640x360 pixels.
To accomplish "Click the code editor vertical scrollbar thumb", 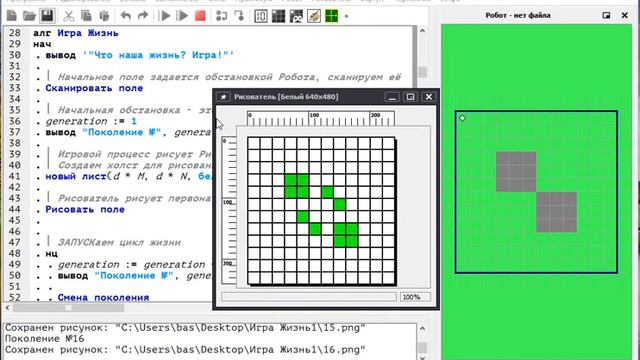I will tap(422, 72).
